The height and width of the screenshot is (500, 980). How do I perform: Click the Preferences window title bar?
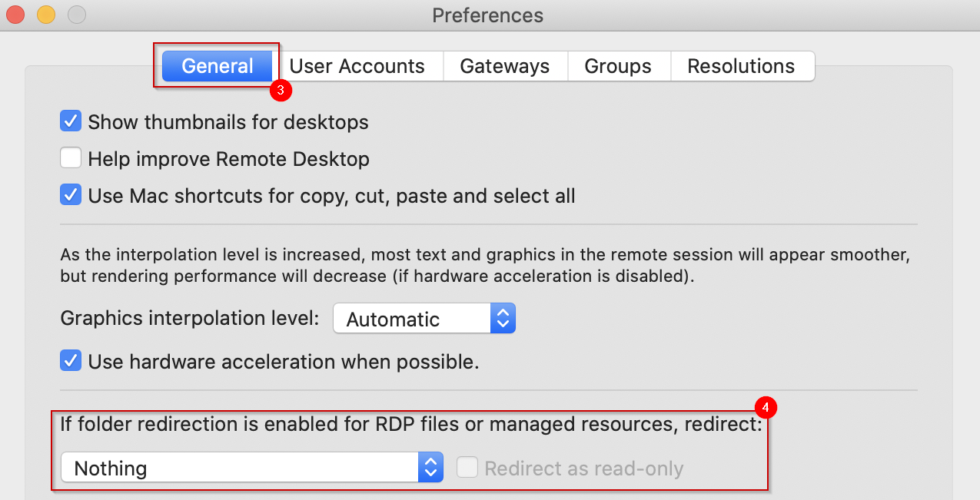490,15
